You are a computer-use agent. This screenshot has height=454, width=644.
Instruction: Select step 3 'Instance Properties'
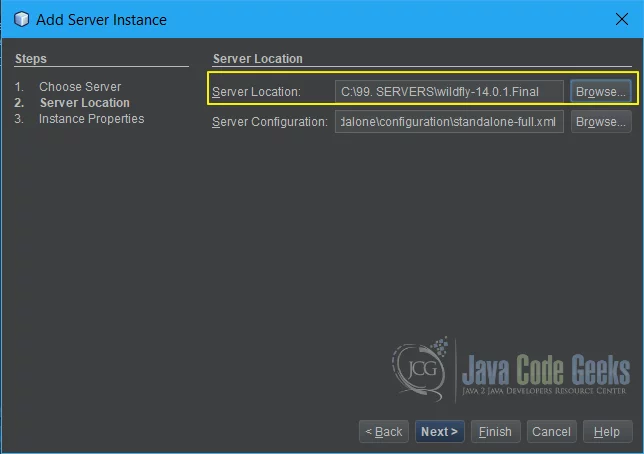coord(92,119)
